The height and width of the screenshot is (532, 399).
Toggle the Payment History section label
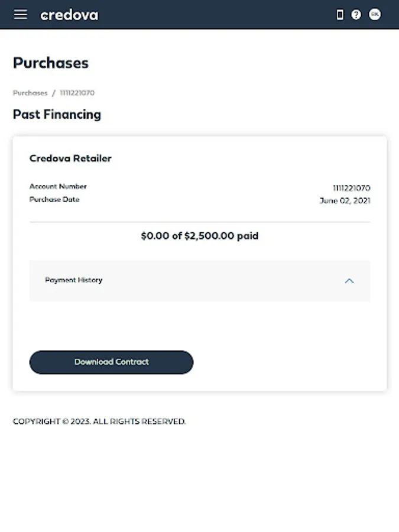click(74, 280)
